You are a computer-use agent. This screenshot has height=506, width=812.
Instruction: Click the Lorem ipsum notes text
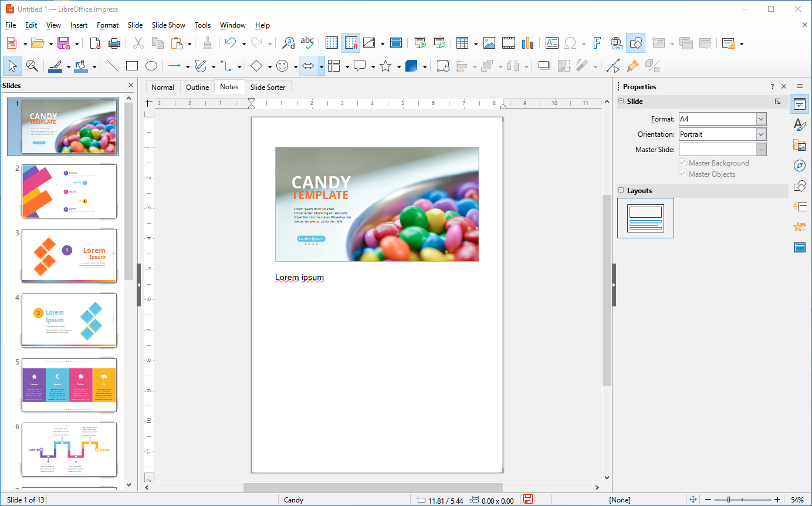(x=299, y=278)
